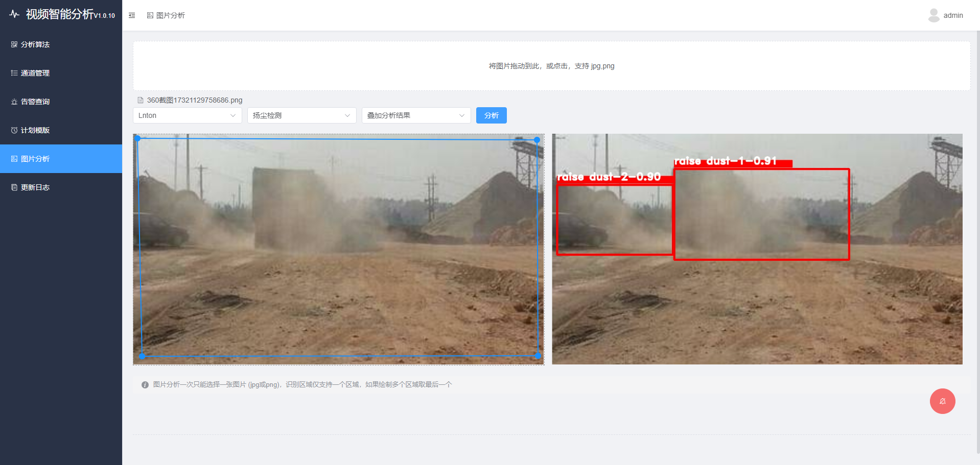Open 计划模版 in the sidebar

tap(61, 130)
